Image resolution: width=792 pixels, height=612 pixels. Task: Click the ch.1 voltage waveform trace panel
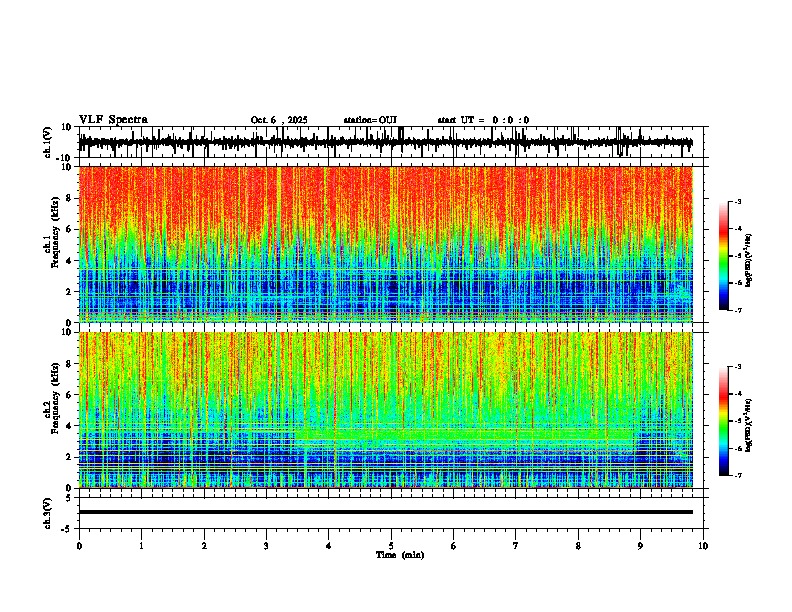[391, 142]
